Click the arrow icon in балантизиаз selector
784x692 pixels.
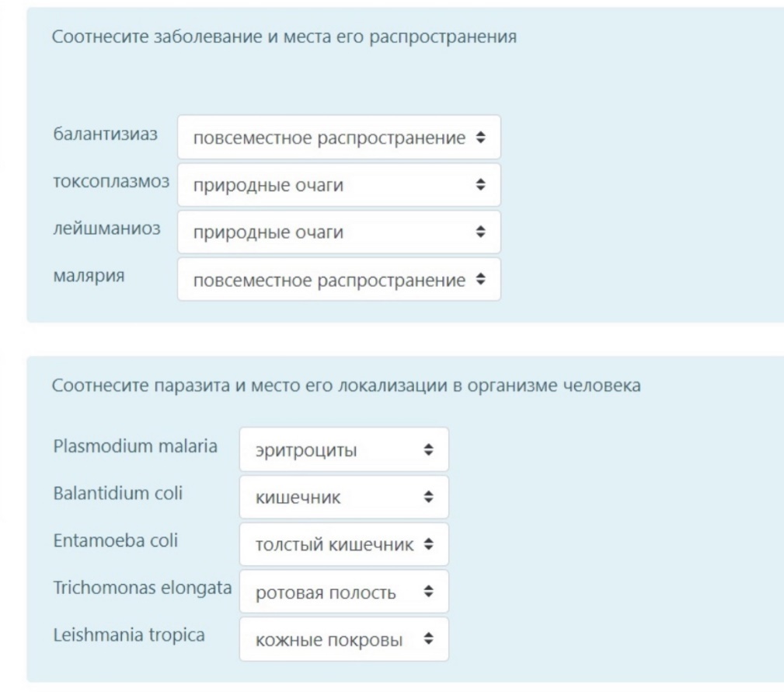point(480,137)
